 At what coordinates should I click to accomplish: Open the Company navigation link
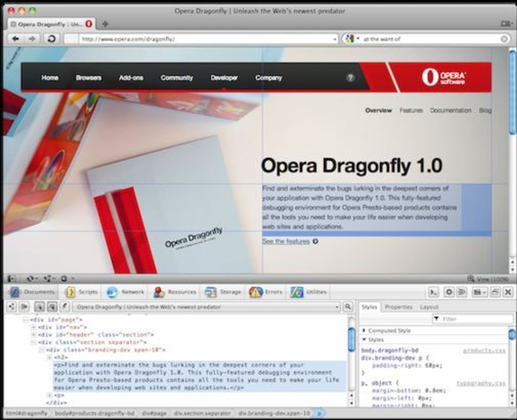tap(269, 78)
